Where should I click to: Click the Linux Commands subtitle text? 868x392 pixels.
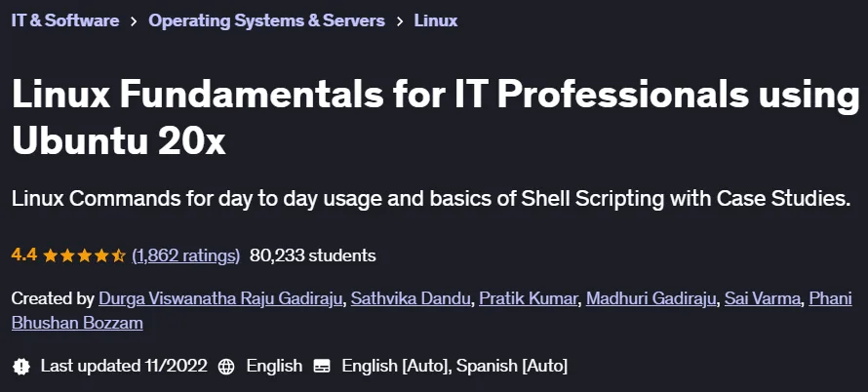431,199
